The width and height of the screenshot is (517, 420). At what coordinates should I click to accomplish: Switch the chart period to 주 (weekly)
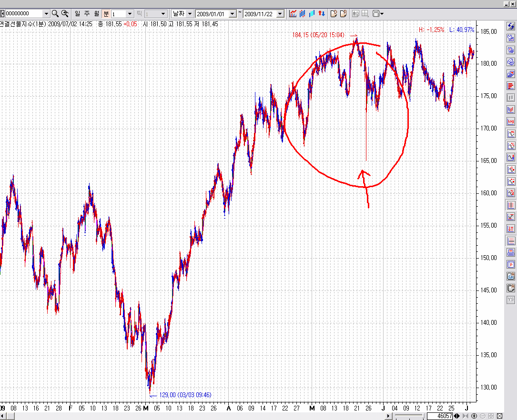[87, 14]
